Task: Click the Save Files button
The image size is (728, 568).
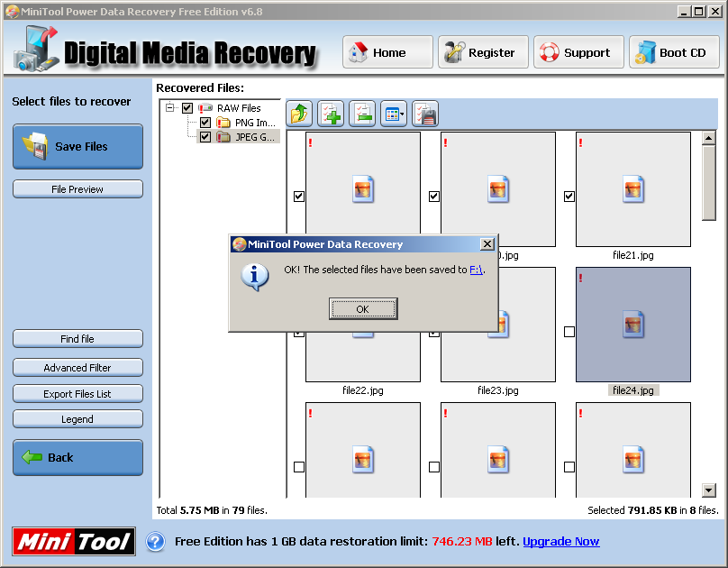Action: (x=78, y=146)
